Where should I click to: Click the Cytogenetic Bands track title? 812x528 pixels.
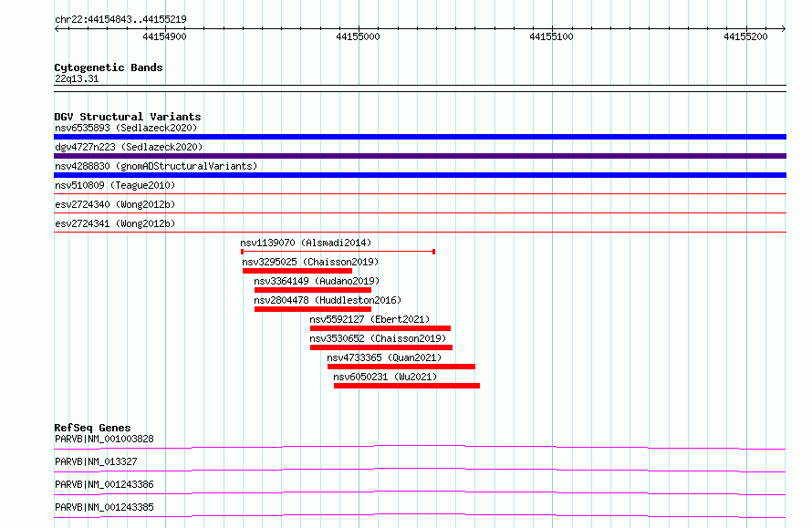(x=109, y=67)
